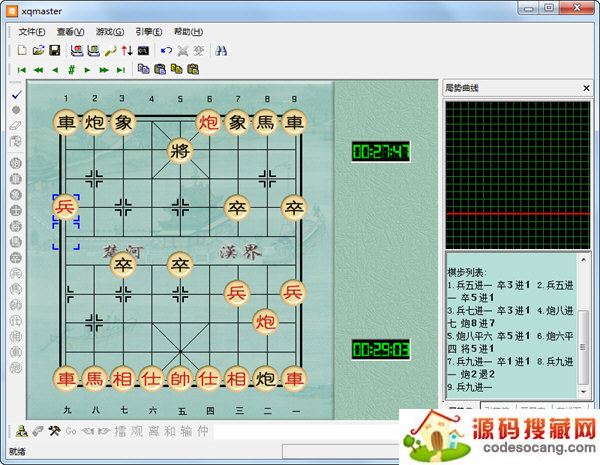Step back one move
Viewport: 600px width, 465px height.
(x=55, y=70)
